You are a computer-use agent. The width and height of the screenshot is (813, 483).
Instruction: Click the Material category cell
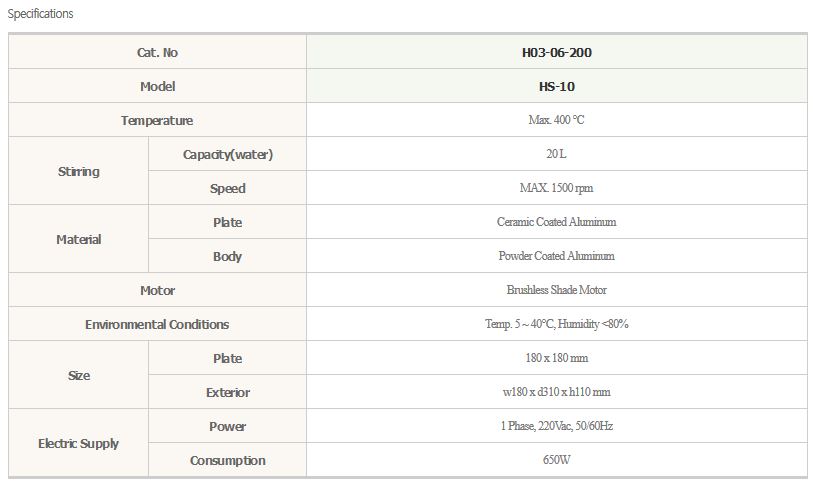tap(79, 239)
